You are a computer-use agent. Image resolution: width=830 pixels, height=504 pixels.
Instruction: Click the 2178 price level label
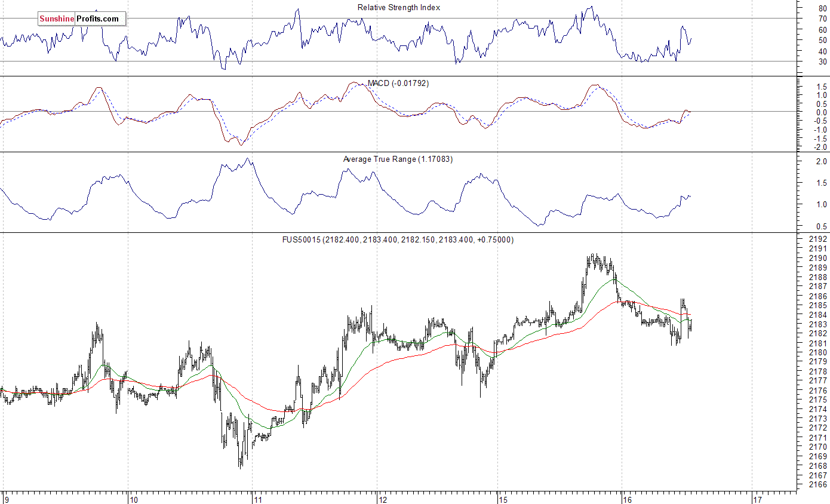pos(817,371)
